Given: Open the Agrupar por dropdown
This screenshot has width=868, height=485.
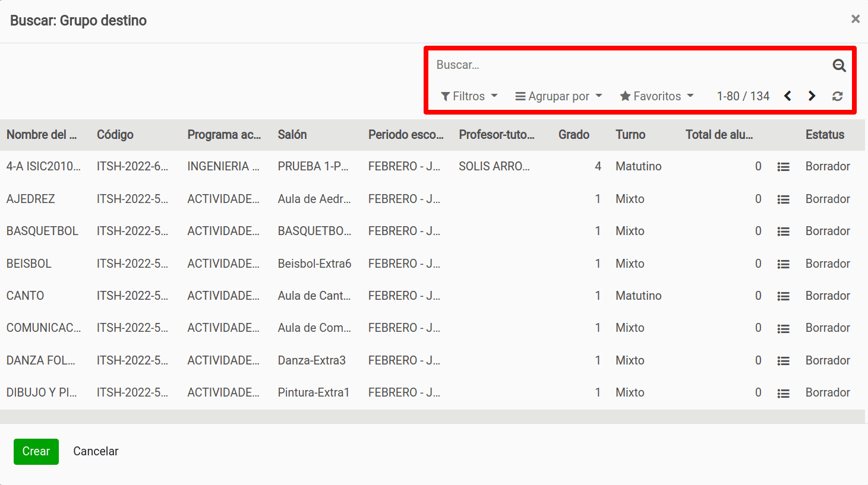Looking at the screenshot, I should (x=558, y=96).
